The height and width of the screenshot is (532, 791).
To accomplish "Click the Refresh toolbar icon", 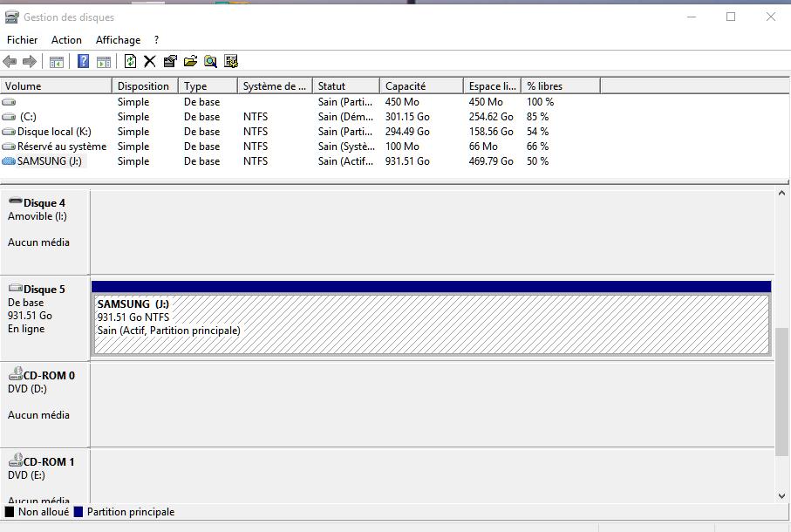I will pyautogui.click(x=130, y=61).
